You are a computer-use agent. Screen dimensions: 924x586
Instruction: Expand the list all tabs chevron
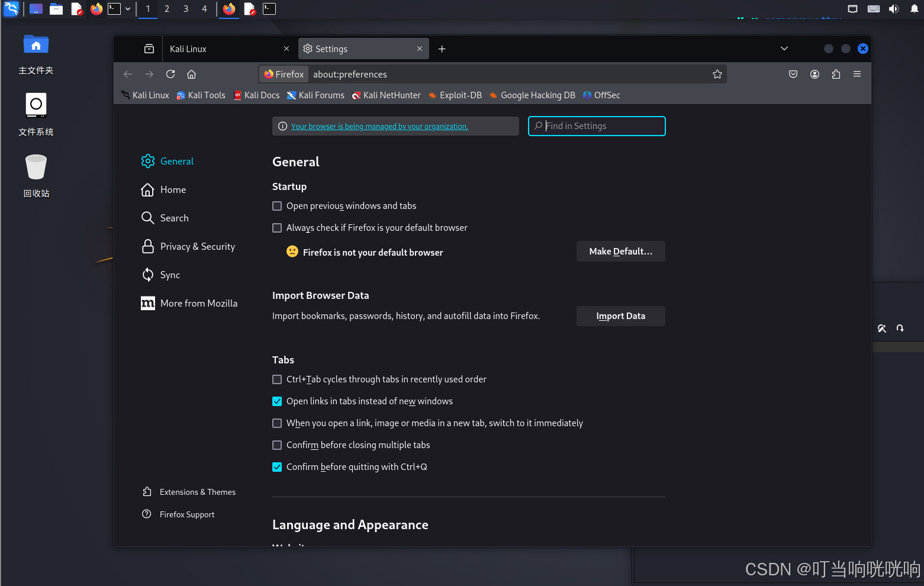point(784,49)
